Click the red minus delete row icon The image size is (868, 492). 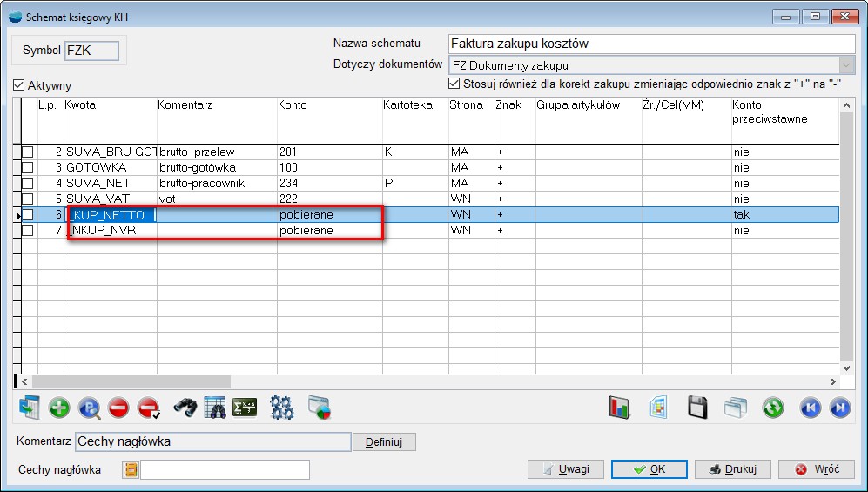coord(118,408)
